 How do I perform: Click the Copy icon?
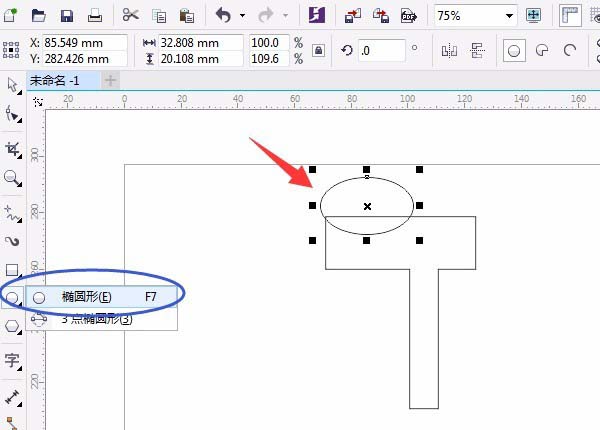159,16
